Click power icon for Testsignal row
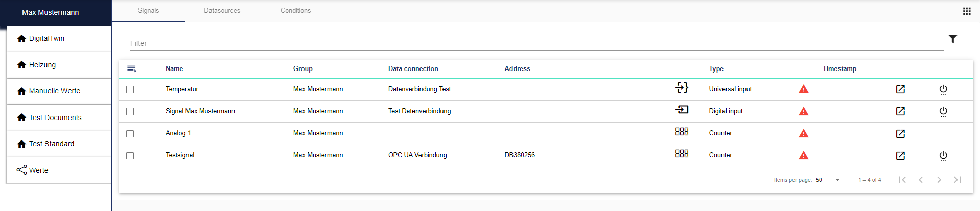Image resolution: width=980 pixels, height=211 pixels. [x=943, y=156]
